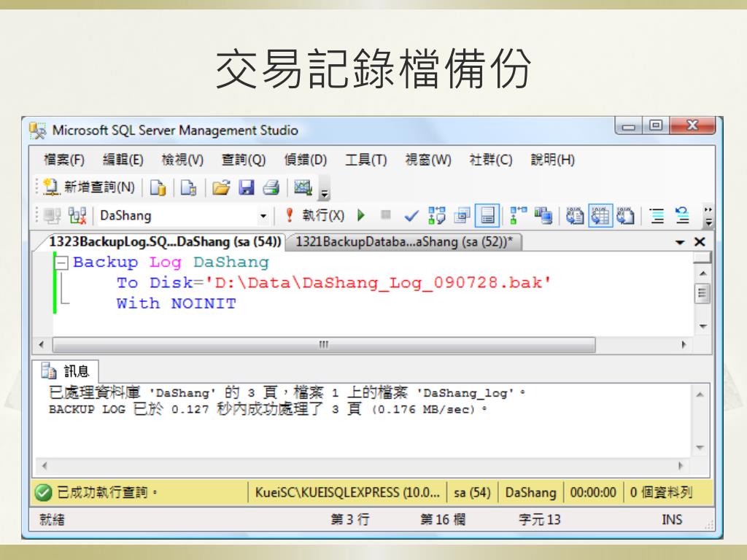Click the Database Engine Query icon
747x560 pixels.
(158, 187)
